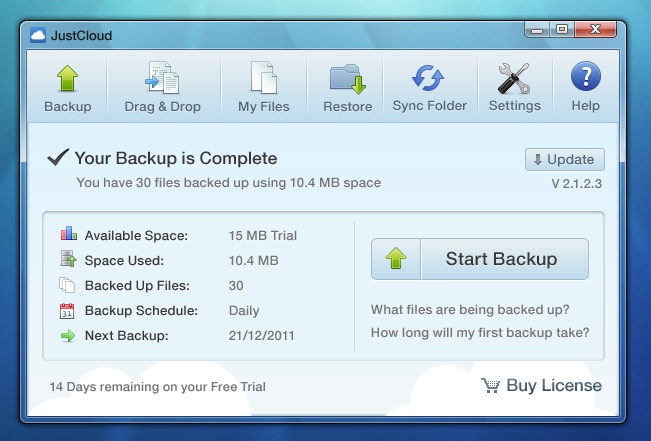
Task: Click the Next Backup green arrow icon
Action: 68,336
